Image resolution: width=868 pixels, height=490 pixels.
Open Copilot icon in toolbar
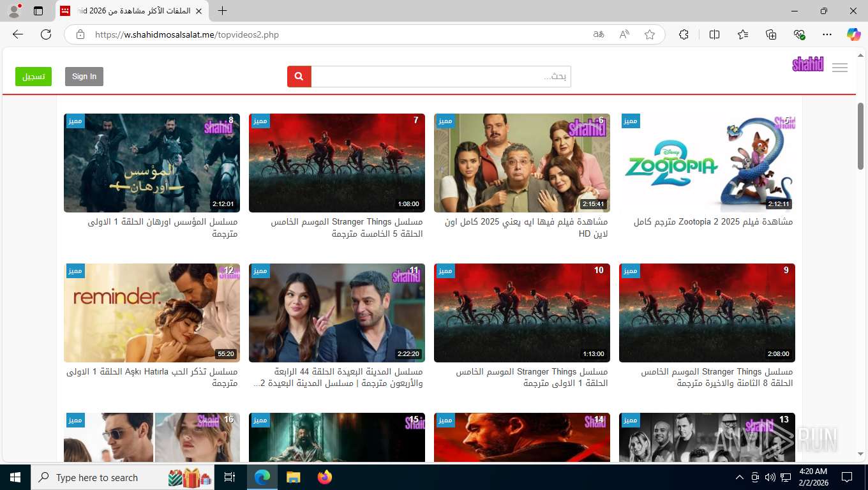[x=854, y=34]
